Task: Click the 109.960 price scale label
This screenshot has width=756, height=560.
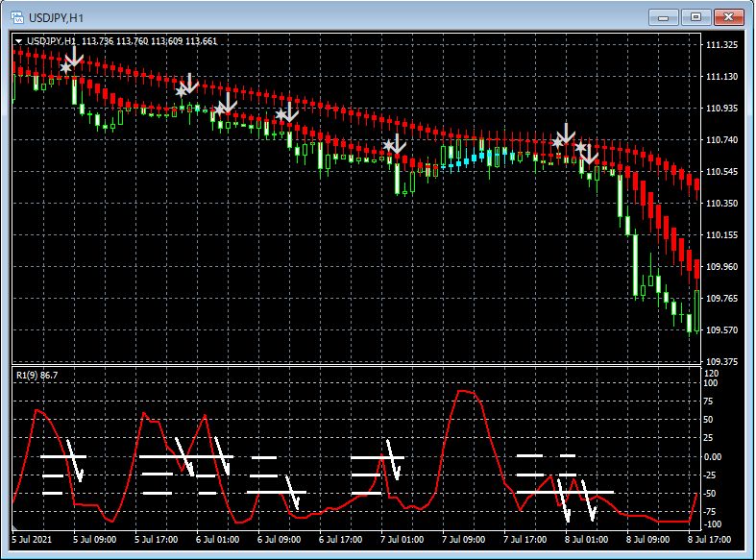Action: click(721, 266)
